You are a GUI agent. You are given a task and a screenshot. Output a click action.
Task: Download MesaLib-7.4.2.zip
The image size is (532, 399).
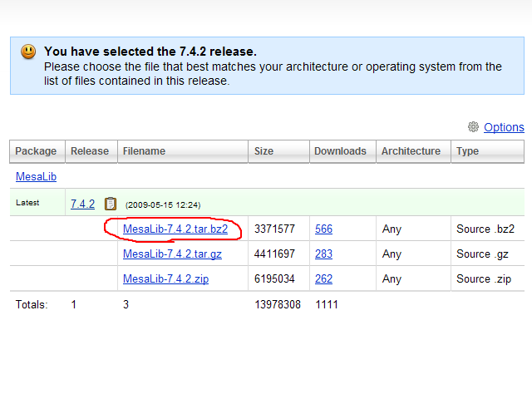pyautogui.click(x=165, y=279)
